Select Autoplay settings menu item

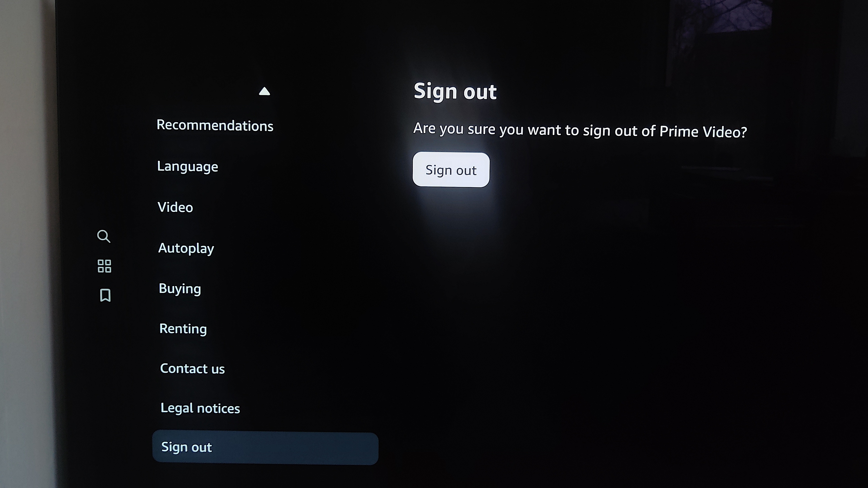pos(185,247)
